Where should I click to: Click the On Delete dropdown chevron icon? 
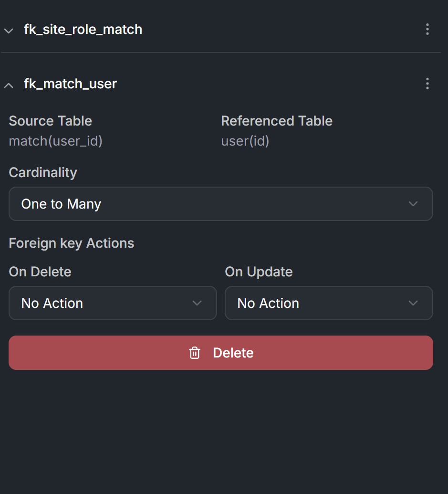point(197,303)
